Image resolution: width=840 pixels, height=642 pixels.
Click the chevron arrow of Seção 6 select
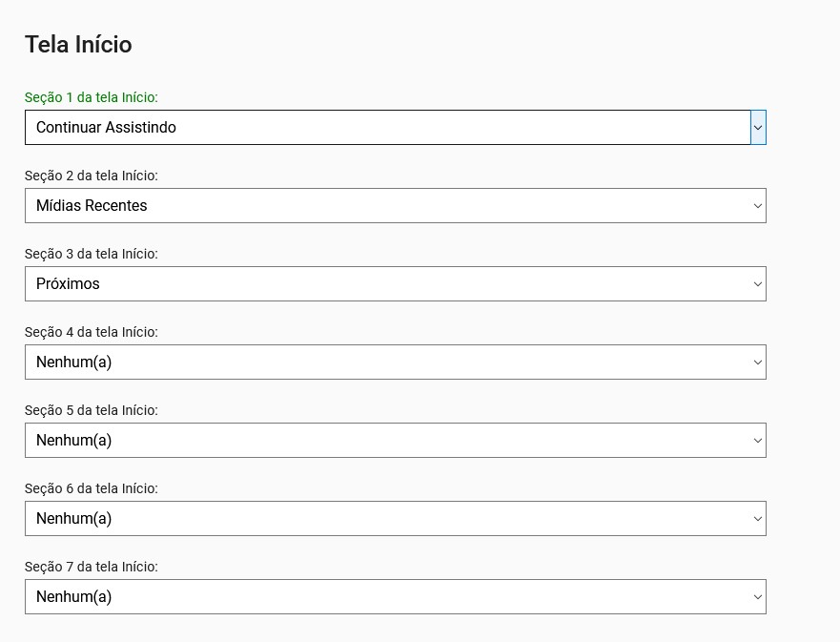click(758, 519)
